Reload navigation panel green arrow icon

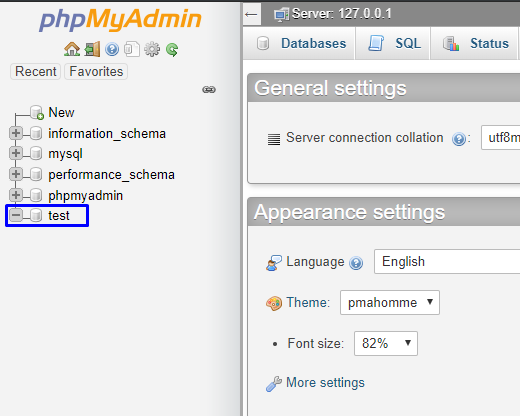point(172,50)
